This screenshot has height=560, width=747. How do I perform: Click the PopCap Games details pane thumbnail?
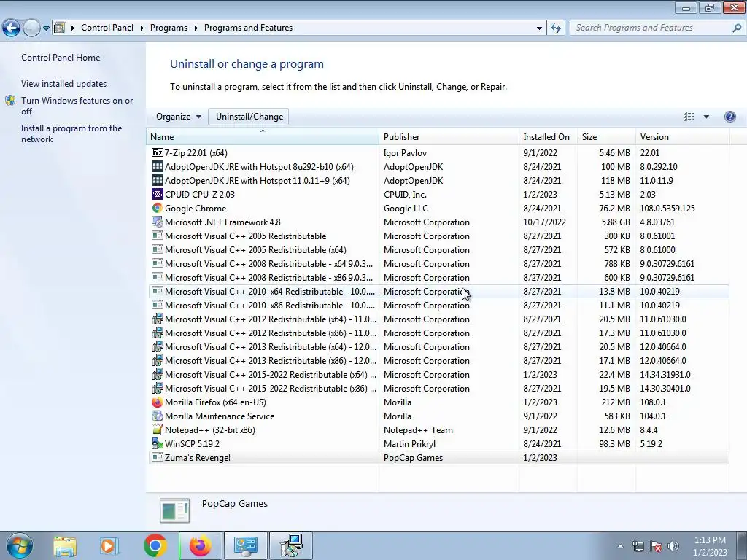[175, 510]
